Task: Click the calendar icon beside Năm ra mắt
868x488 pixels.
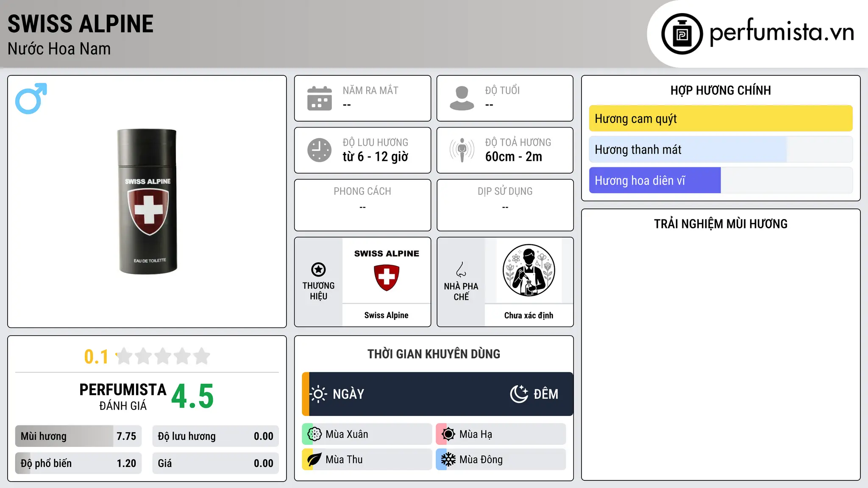Action: pos(320,98)
